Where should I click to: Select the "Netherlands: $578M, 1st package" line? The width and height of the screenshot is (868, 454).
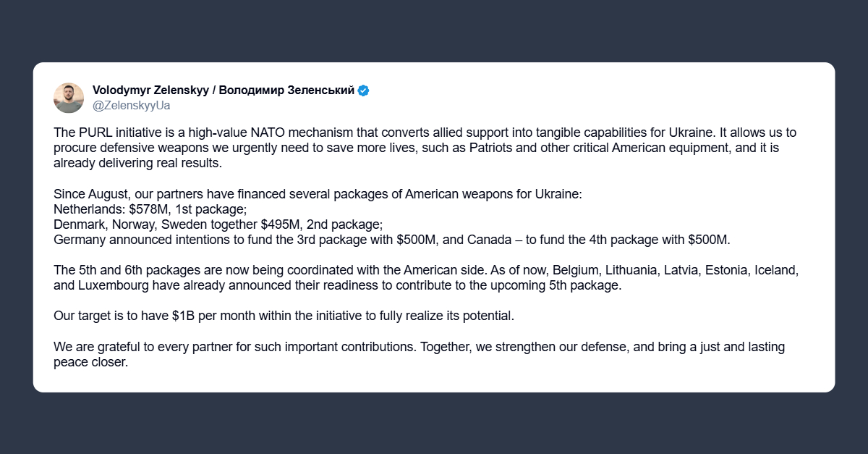(150, 209)
